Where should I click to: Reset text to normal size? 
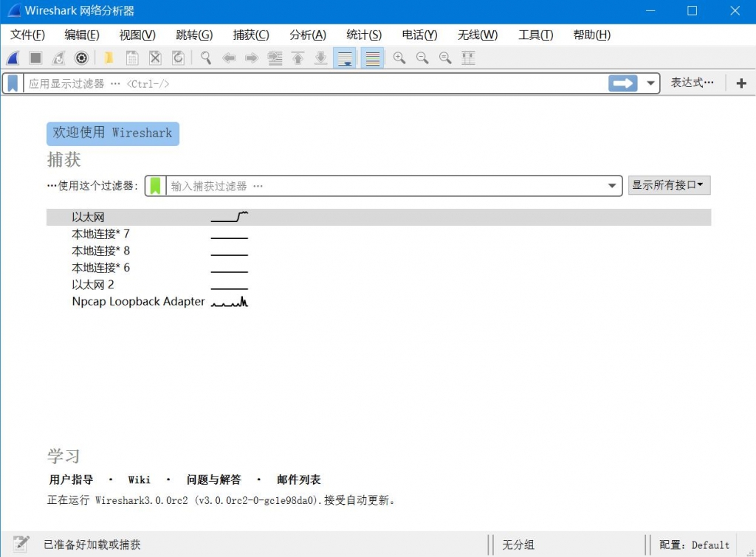point(445,58)
